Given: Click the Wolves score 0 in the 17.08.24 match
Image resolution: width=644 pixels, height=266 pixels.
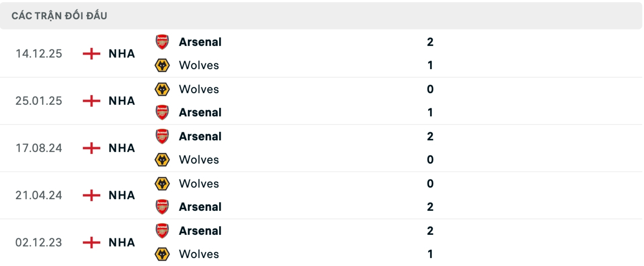Looking at the screenshot, I should pos(430,160).
